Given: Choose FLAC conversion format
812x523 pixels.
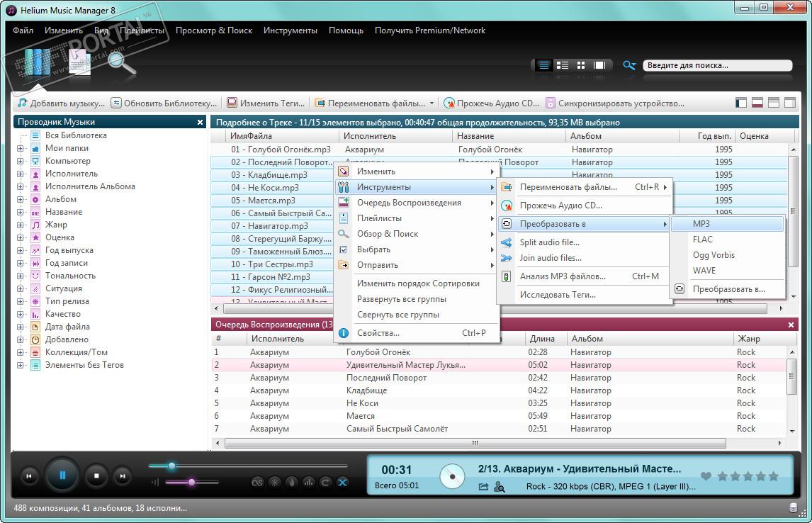Looking at the screenshot, I should click(727, 240).
